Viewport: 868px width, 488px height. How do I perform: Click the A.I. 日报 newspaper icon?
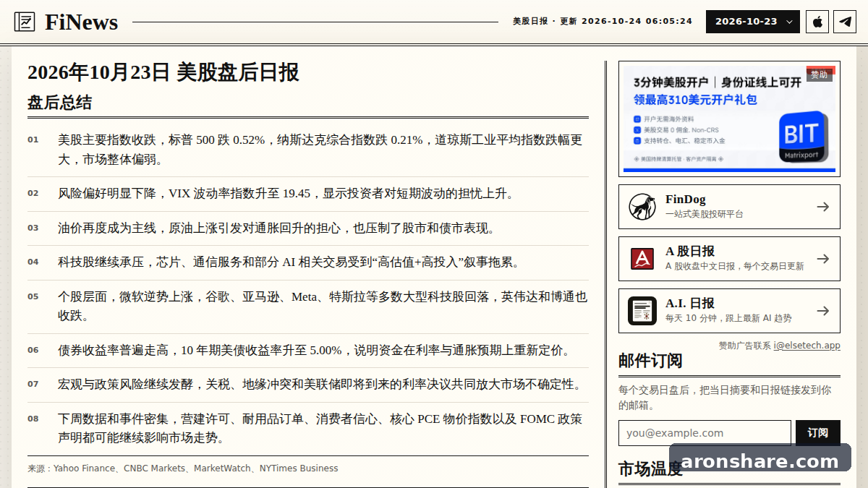(x=642, y=311)
